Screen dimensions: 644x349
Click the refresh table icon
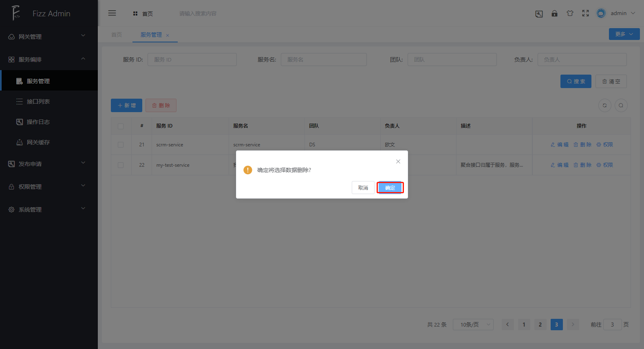[x=604, y=105]
